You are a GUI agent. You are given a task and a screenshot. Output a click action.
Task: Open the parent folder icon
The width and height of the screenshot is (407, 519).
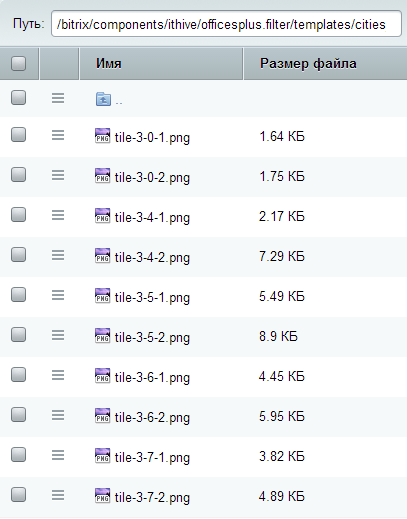tap(103, 99)
